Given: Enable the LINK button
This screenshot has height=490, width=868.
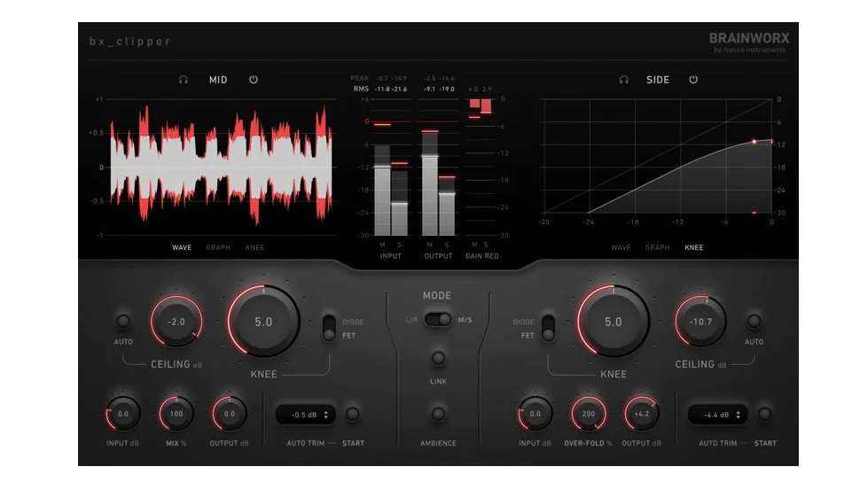Looking at the screenshot, I should pos(438,358).
